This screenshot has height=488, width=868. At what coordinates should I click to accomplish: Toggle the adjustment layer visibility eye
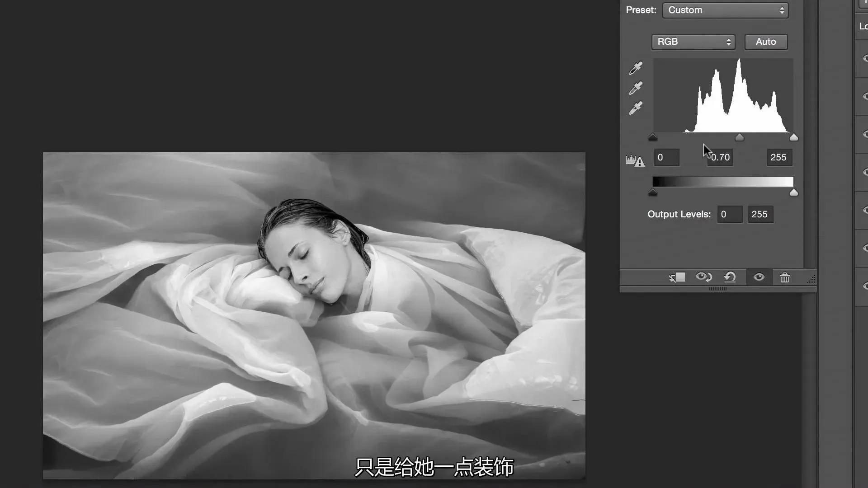759,277
